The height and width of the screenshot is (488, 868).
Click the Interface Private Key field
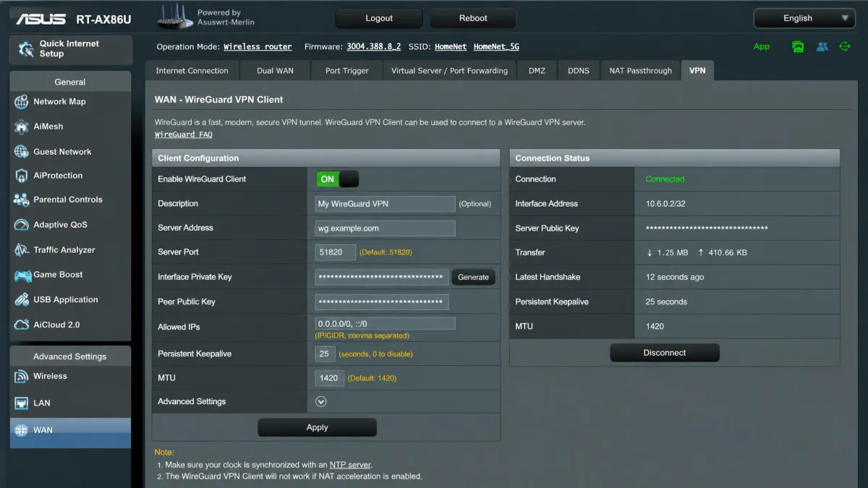(x=382, y=277)
